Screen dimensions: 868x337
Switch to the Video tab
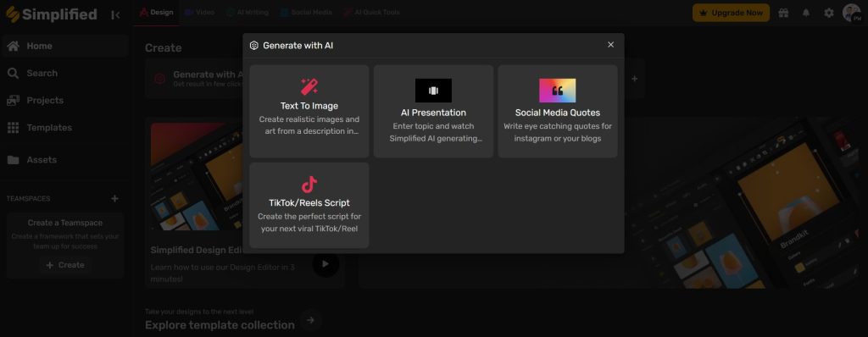click(199, 12)
